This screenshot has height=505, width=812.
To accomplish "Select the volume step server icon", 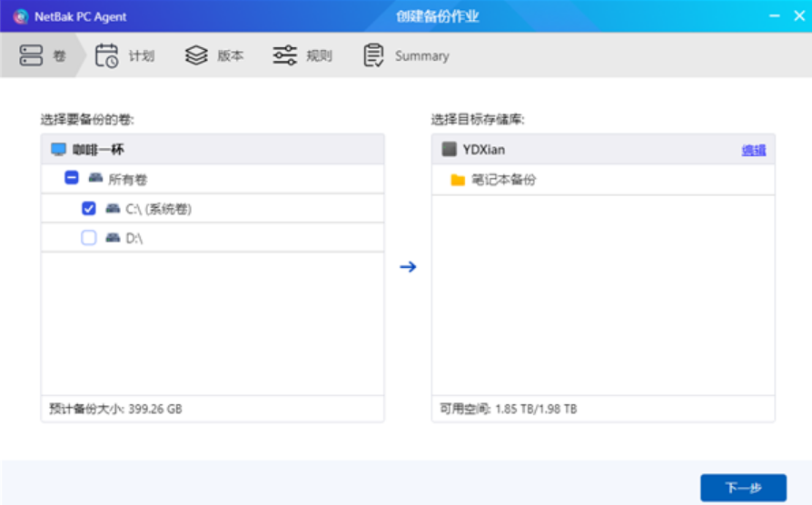I will pyautogui.click(x=31, y=55).
